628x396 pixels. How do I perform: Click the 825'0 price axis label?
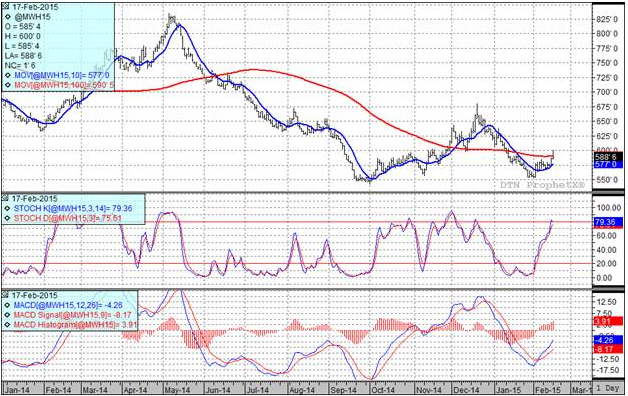coord(606,19)
